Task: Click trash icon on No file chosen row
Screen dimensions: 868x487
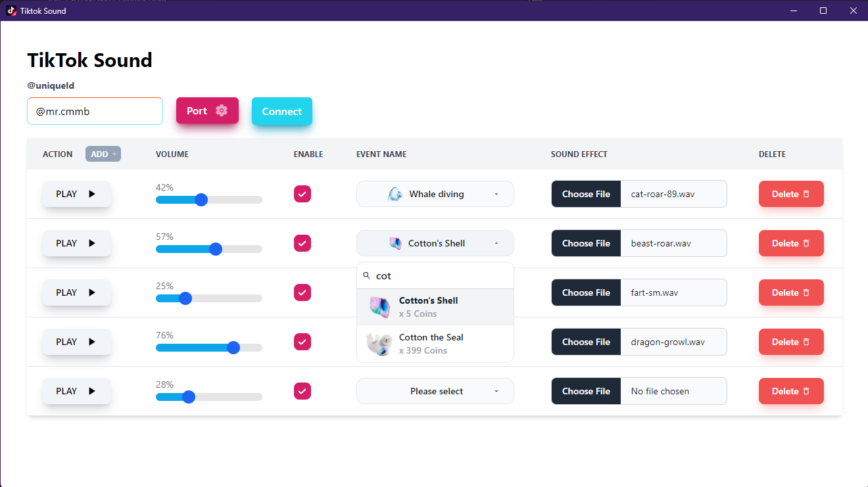Action: point(806,391)
